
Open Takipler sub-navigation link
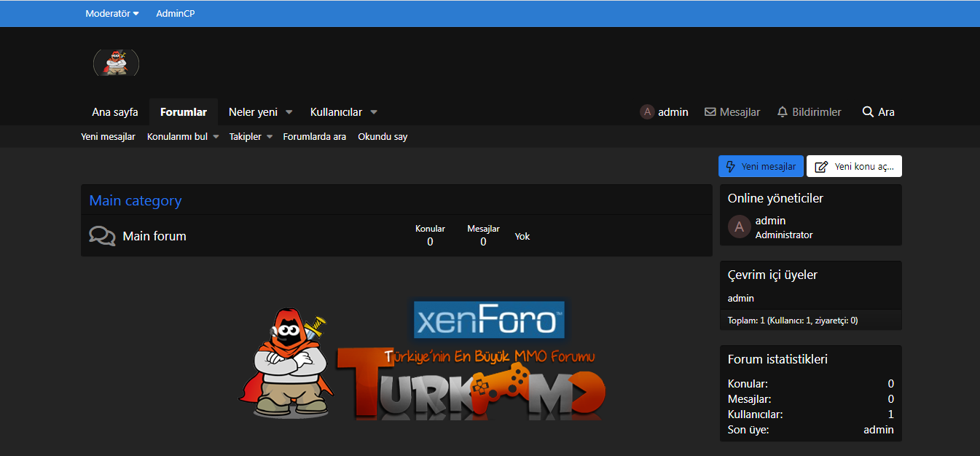click(x=246, y=137)
